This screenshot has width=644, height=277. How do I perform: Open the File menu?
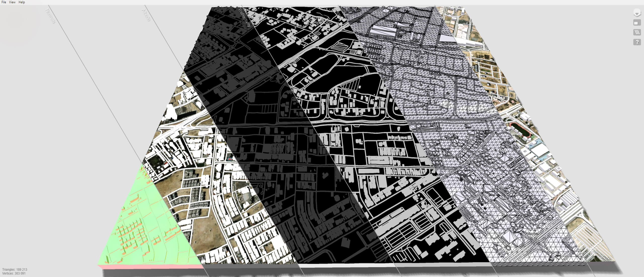tap(4, 2)
